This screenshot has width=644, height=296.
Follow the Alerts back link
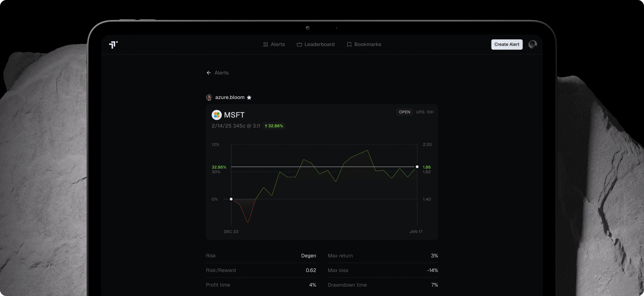click(x=221, y=73)
